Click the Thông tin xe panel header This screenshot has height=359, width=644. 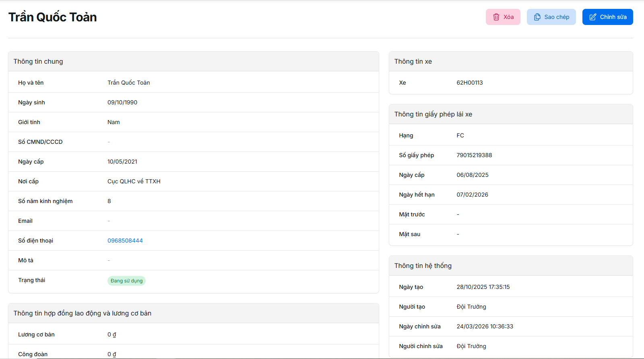[413, 61]
